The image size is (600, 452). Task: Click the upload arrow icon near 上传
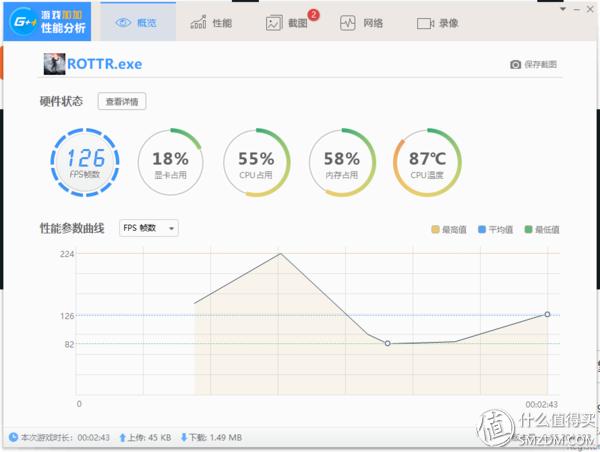click(122, 437)
